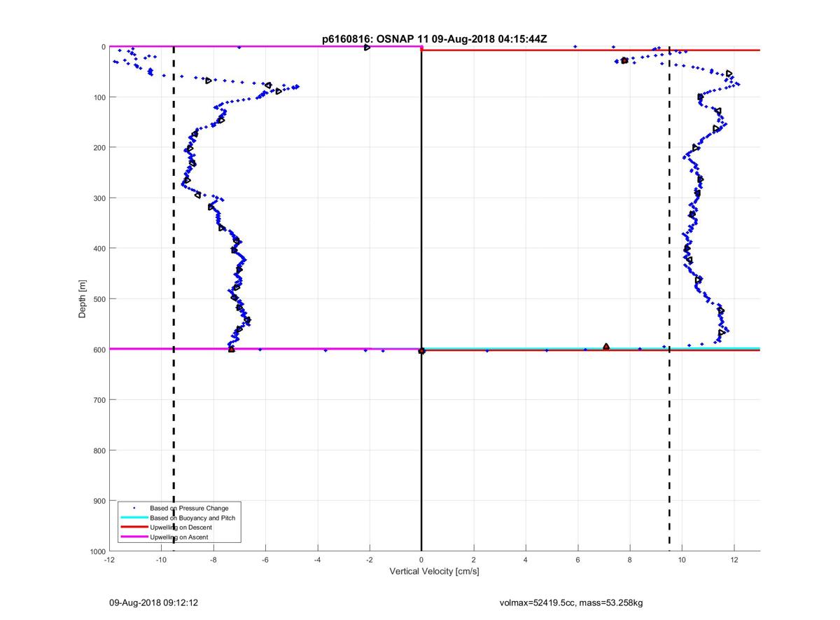Click the '-12' velocity axis tick label
Viewport: 840px width, 620px height.
[x=109, y=560]
